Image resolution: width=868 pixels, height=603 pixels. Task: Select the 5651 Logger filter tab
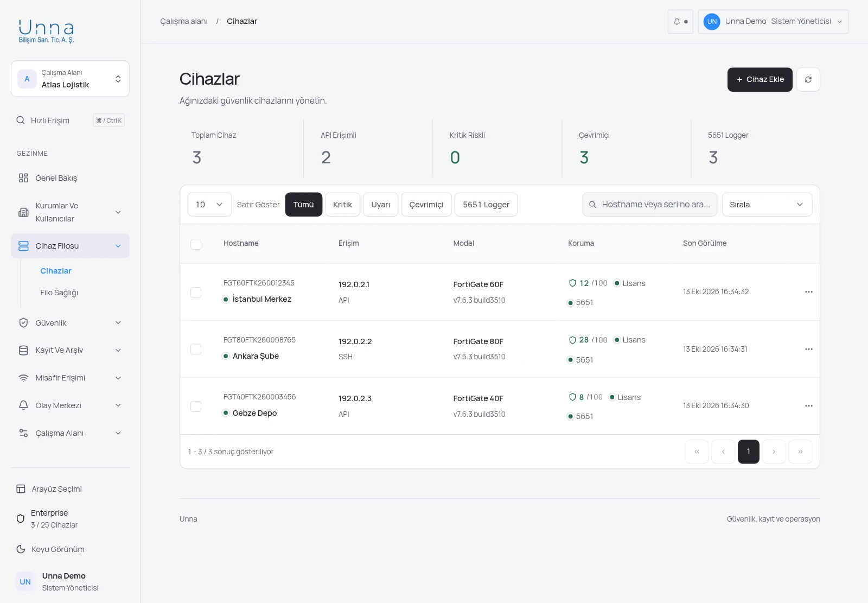click(x=486, y=205)
